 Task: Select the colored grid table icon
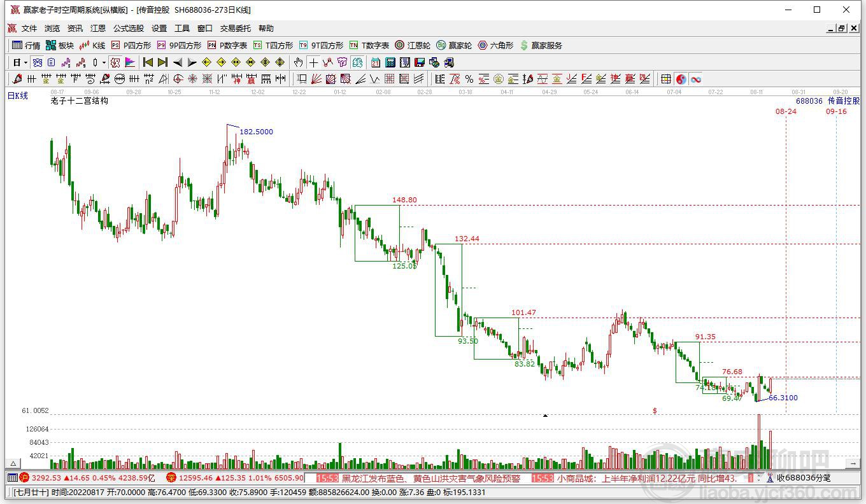click(665, 79)
